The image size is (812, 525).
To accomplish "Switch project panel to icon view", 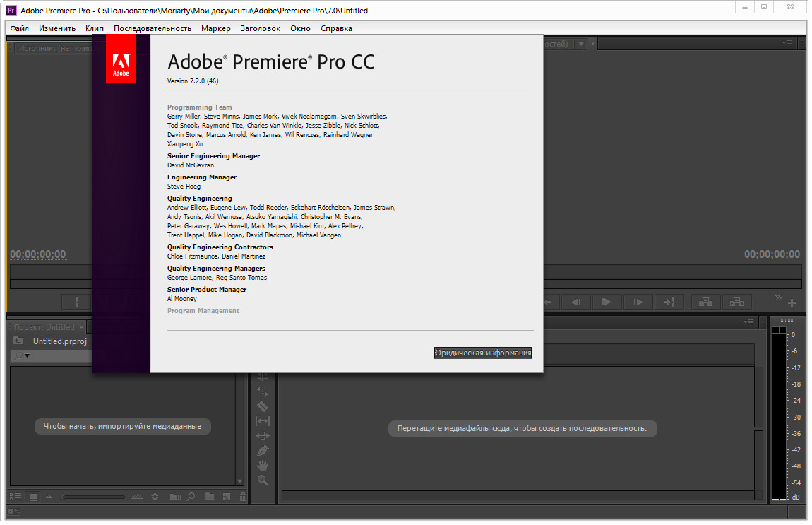I will (x=33, y=497).
